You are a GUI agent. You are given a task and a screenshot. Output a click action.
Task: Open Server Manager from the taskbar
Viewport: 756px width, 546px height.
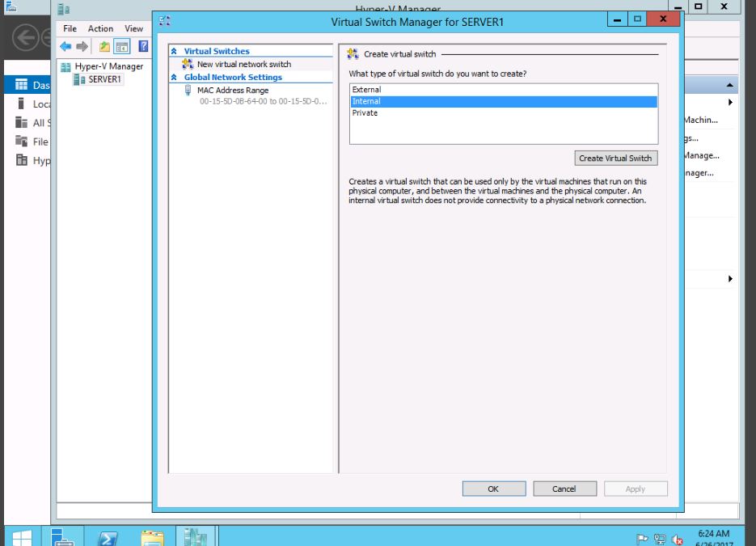coord(62,536)
